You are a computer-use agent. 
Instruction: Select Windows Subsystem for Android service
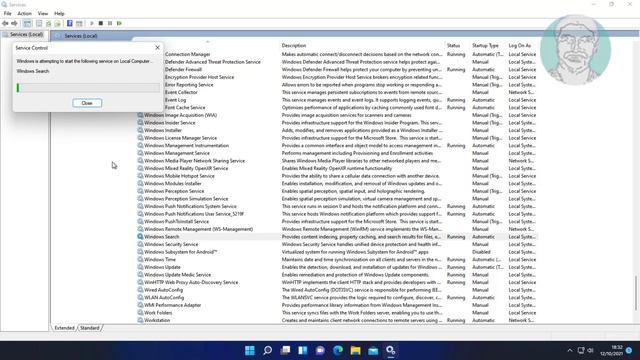(337, 252)
